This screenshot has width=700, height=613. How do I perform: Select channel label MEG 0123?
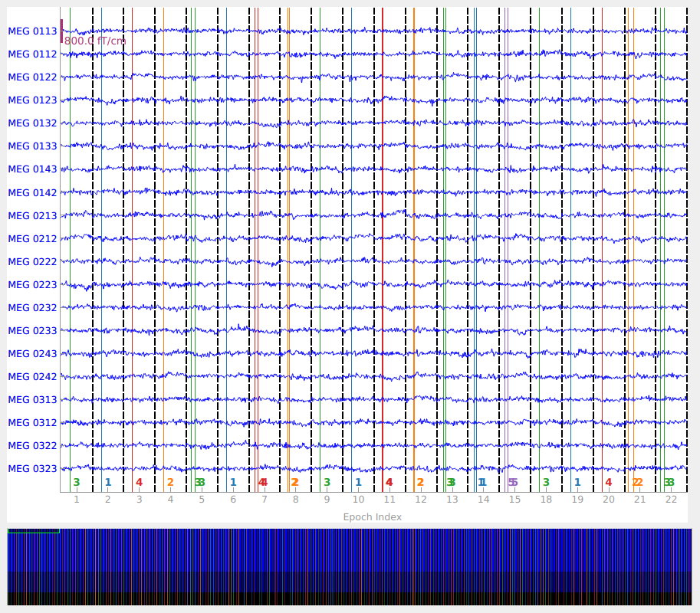tap(33, 100)
